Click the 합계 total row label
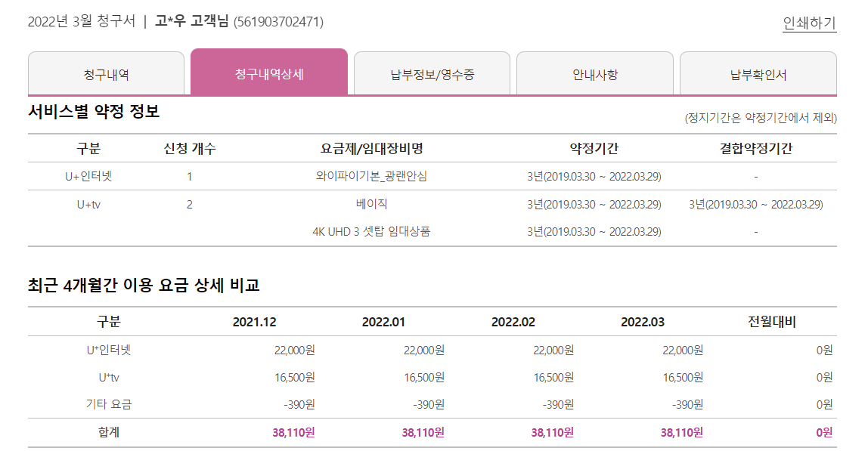868x451 pixels. [x=109, y=433]
